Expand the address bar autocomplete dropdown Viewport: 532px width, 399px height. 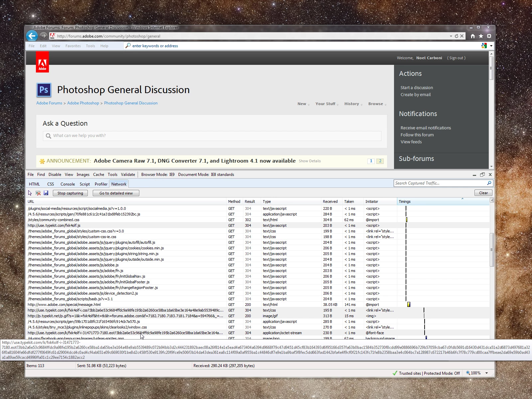tap(451, 36)
